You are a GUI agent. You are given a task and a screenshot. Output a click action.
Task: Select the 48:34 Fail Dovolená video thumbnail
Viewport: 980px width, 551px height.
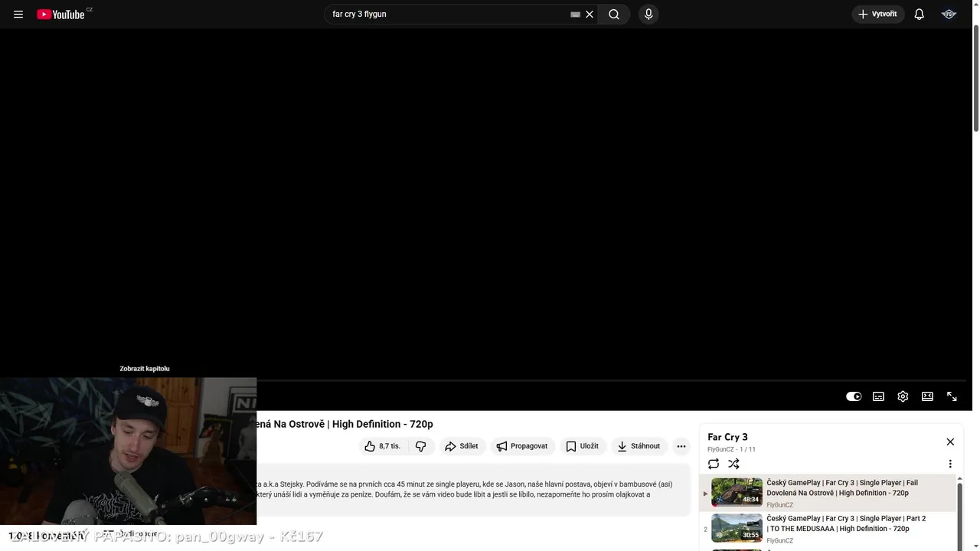pyautogui.click(x=737, y=492)
